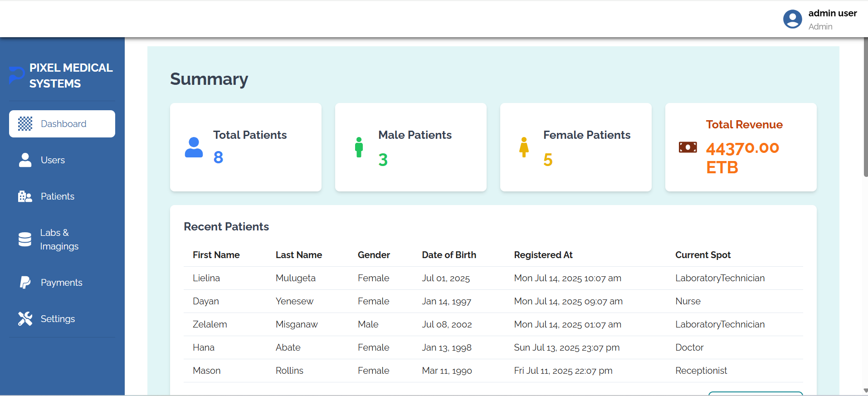
Task: Click the Last Name column header
Action: [x=299, y=255]
